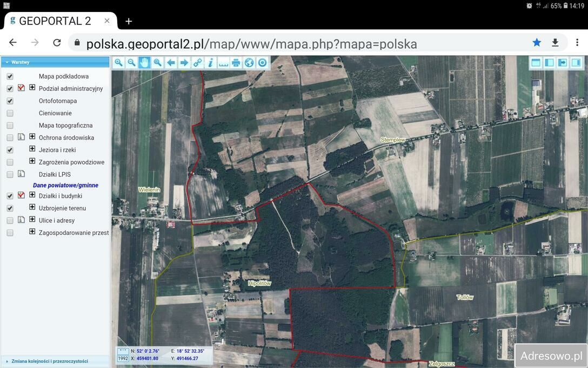Image resolution: width=588 pixels, height=368 pixels.
Task: Uncheck the Ortofotomapa layer
Action: [x=9, y=101]
